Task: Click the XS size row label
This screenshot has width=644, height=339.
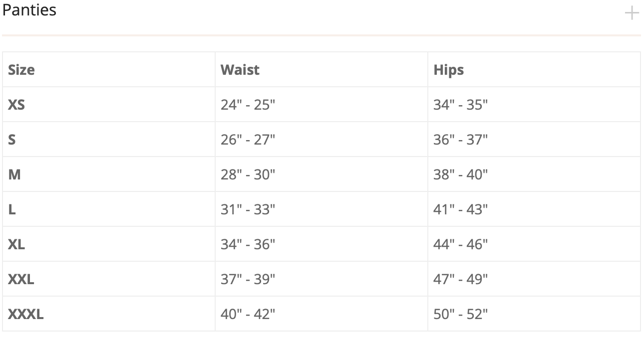Action: [16, 105]
